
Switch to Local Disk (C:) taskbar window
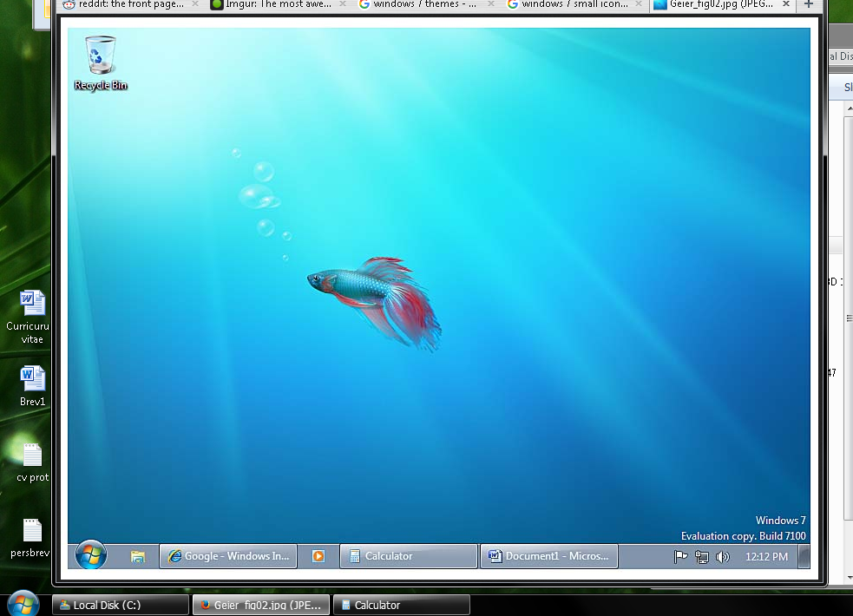point(121,605)
